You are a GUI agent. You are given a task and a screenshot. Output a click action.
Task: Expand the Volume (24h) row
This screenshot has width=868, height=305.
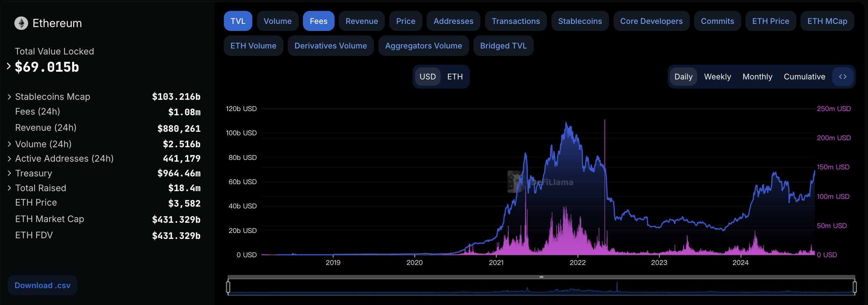tap(9, 144)
